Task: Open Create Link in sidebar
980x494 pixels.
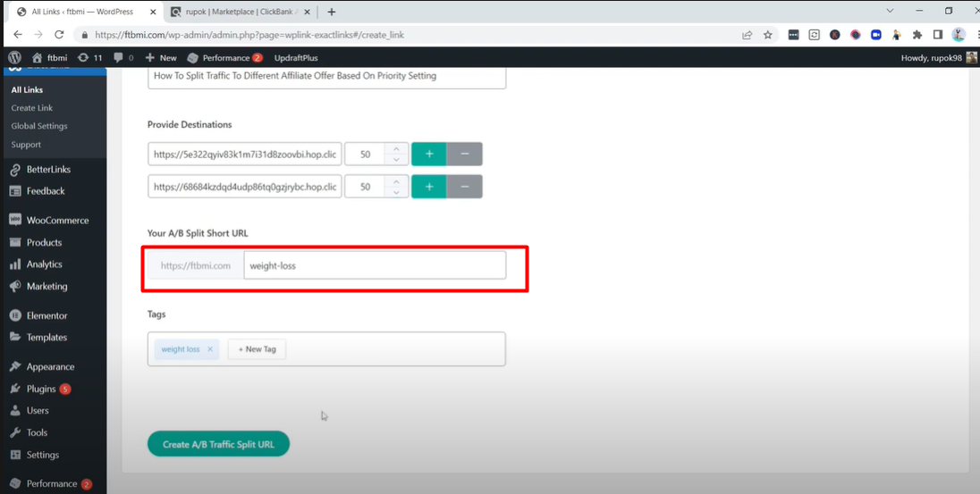Action: pos(32,108)
